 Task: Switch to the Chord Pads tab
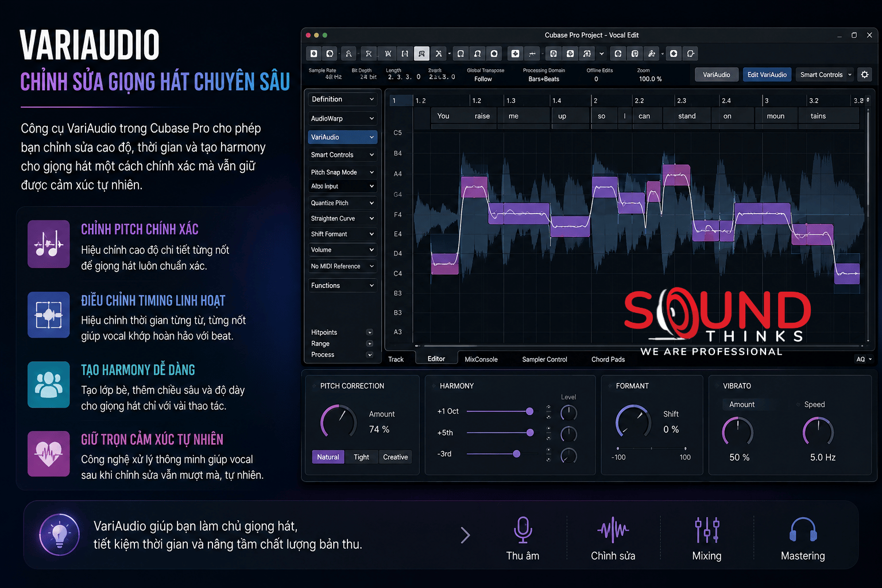(608, 359)
